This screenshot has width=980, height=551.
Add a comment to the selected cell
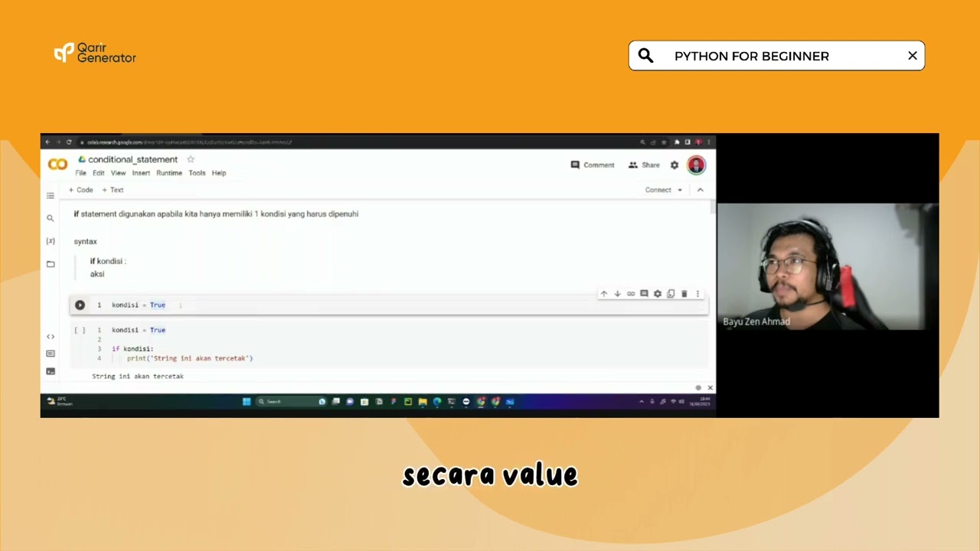[x=644, y=294]
